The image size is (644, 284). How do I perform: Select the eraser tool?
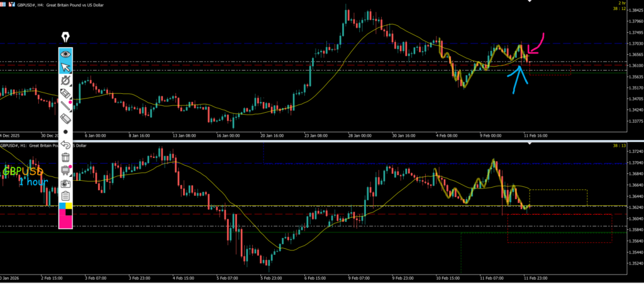tap(65, 119)
